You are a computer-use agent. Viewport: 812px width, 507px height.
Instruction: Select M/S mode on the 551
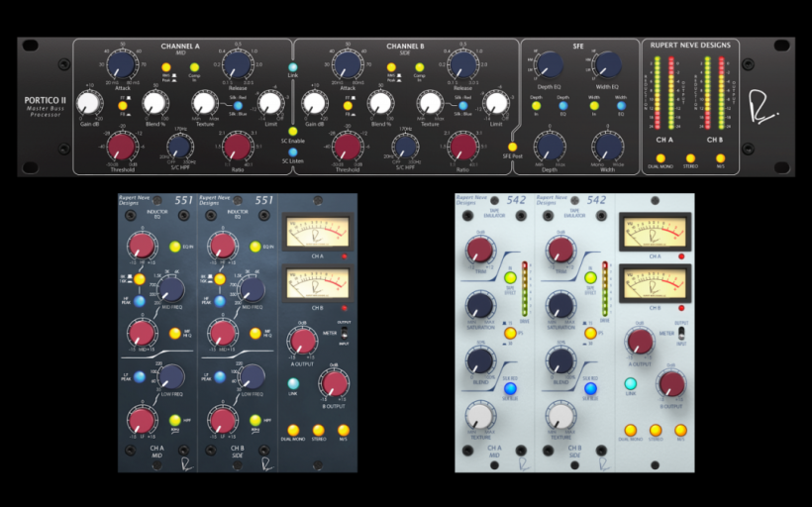tap(344, 430)
